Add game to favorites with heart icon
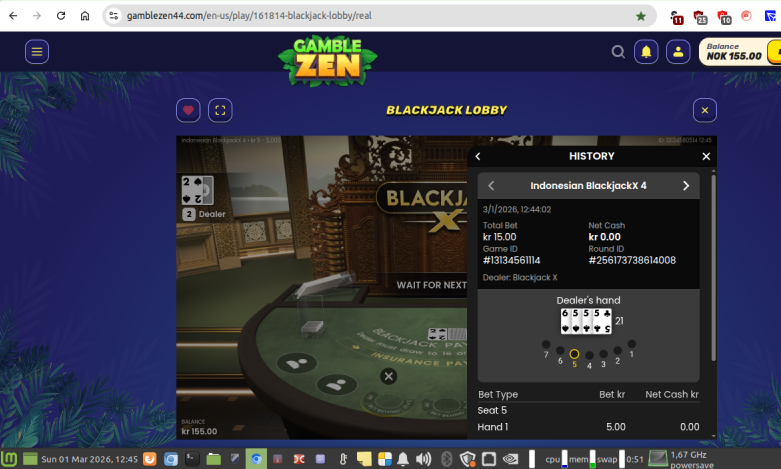The height and width of the screenshot is (469, 781). (188, 110)
